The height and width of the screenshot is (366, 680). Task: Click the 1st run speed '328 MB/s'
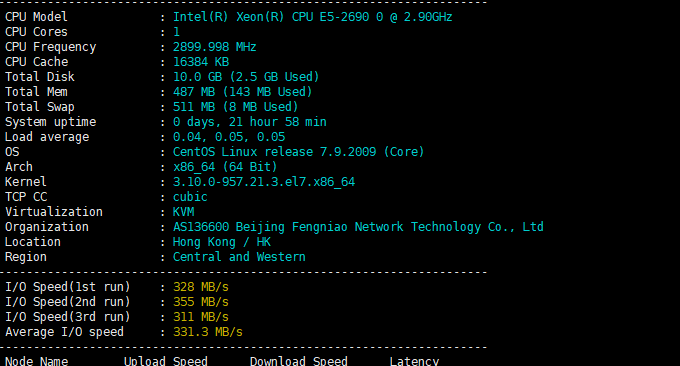coord(201,287)
